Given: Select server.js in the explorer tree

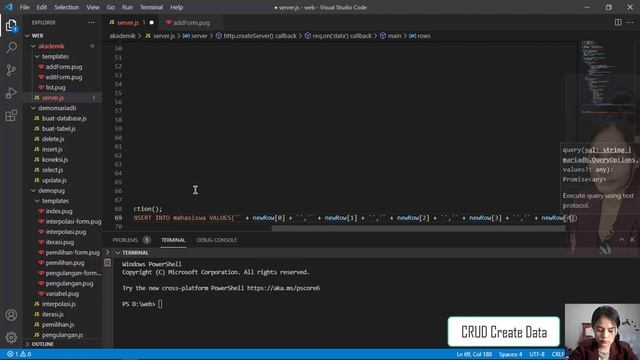Looking at the screenshot, I should pos(53,98).
